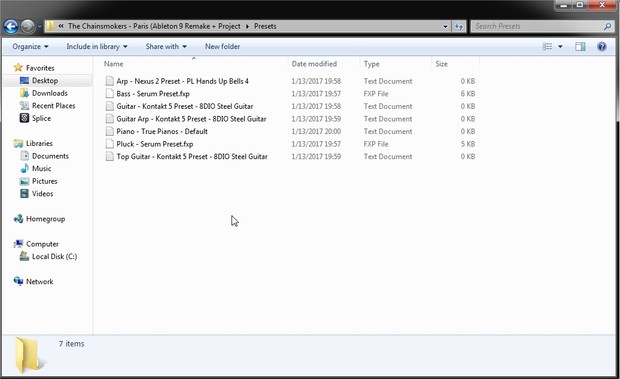Open Recent Places in the sidebar
The width and height of the screenshot is (620, 379).
coord(47,106)
